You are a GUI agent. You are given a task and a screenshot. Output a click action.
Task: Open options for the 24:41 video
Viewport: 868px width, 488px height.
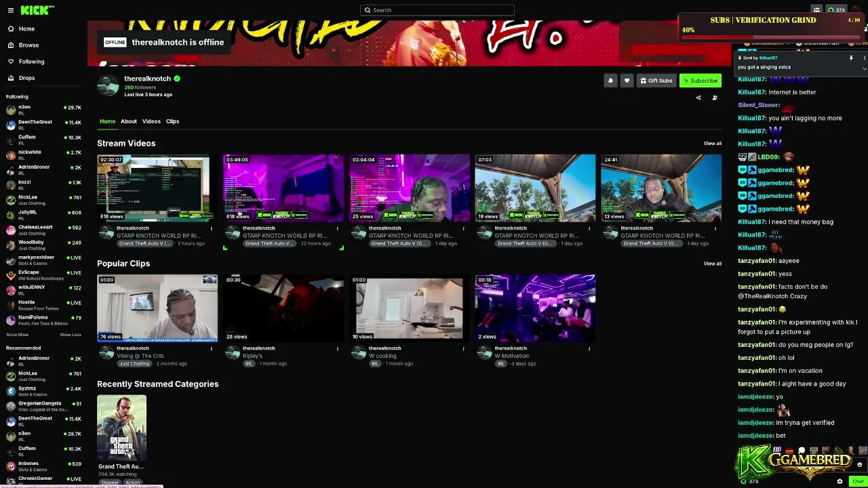coord(715,228)
